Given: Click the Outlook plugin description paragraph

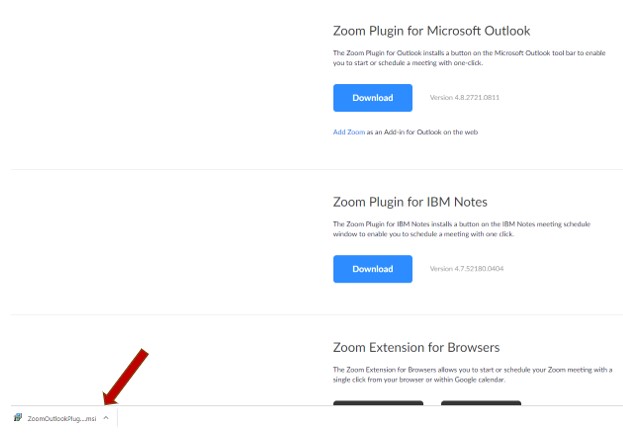Looking at the screenshot, I should [469, 58].
